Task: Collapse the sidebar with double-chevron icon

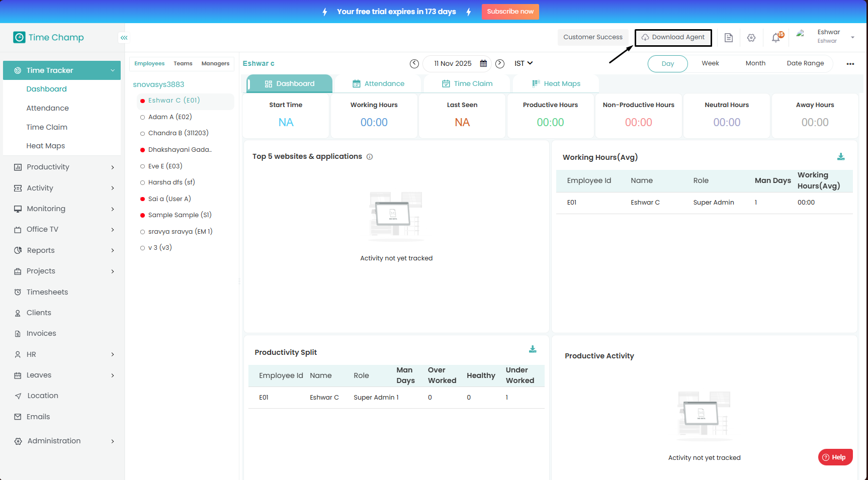Action: (x=124, y=38)
